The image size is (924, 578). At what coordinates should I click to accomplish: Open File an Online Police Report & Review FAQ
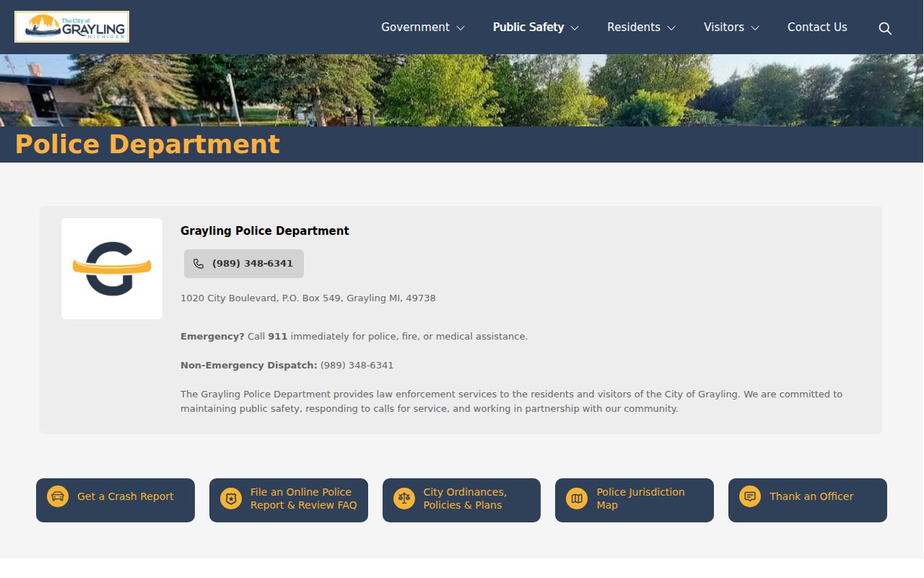[x=289, y=500]
